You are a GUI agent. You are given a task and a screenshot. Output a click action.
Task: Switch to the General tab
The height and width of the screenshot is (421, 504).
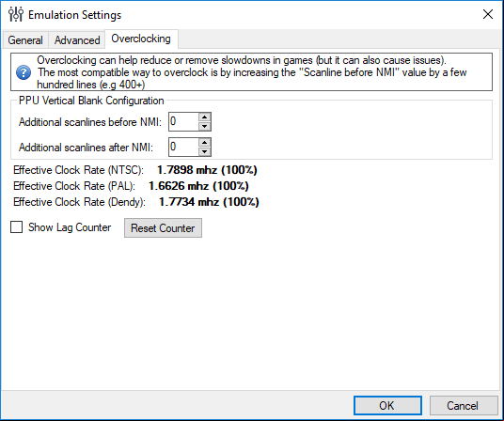tap(25, 40)
